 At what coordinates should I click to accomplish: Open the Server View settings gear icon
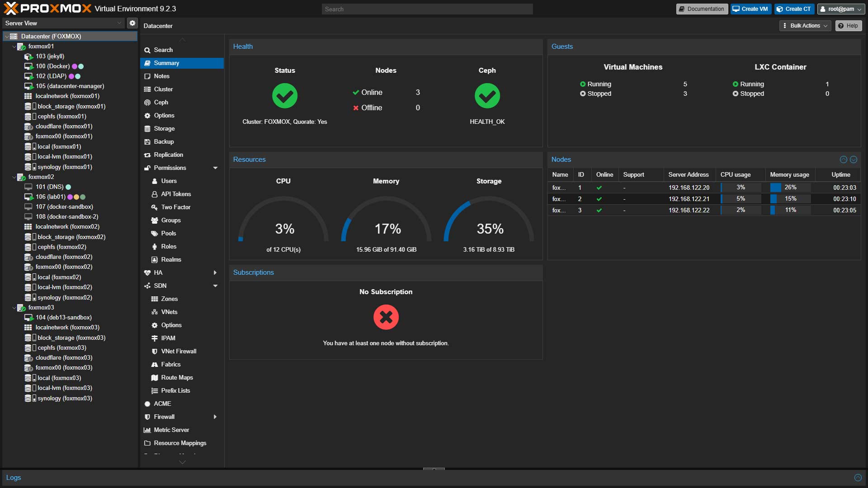coord(132,23)
